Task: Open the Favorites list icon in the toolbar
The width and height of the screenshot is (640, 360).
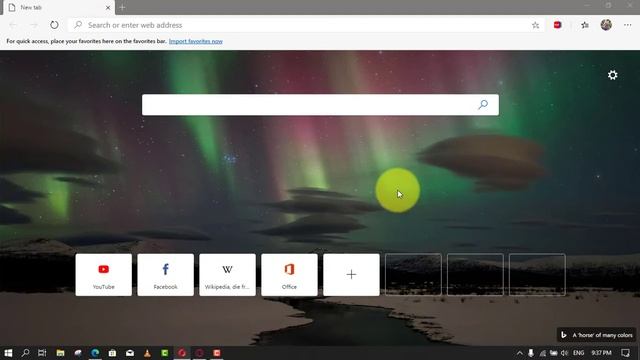Action: tap(585, 25)
